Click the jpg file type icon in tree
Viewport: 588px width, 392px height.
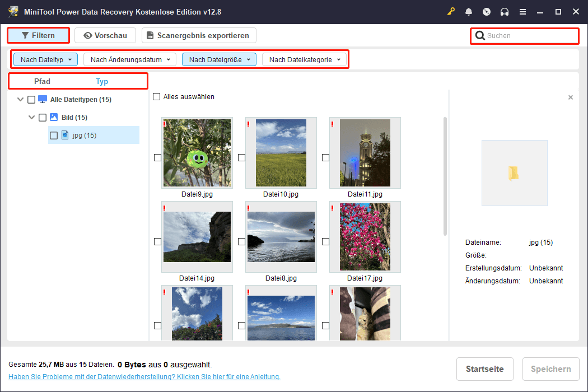pos(65,135)
